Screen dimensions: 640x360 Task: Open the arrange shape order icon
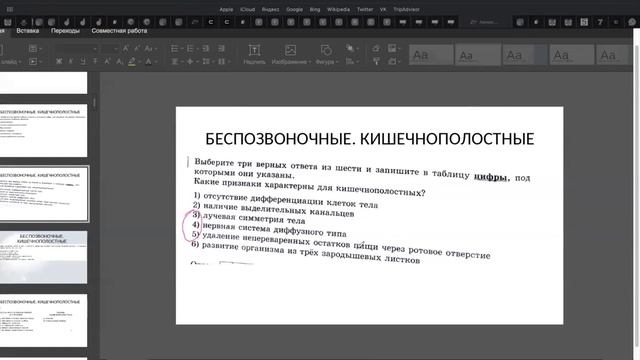351,49
